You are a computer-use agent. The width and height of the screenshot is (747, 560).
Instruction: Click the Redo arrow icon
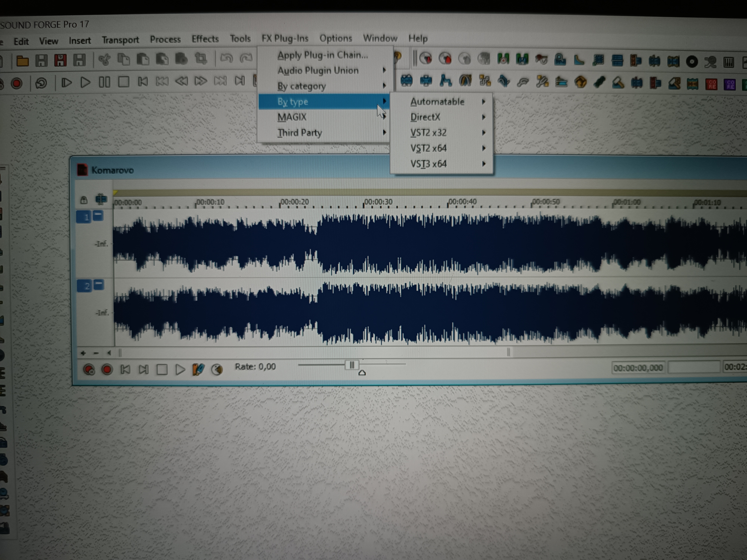pyautogui.click(x=246, y=58)
